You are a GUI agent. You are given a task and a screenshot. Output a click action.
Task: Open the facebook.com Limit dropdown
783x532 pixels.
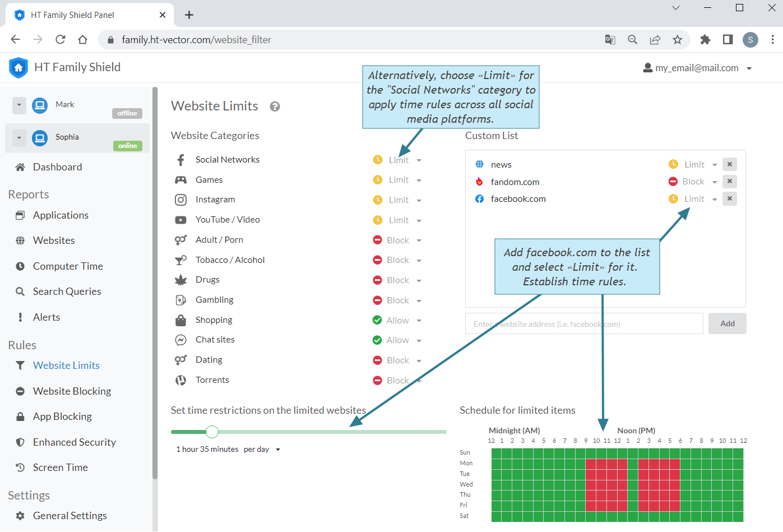click(693, 199)
